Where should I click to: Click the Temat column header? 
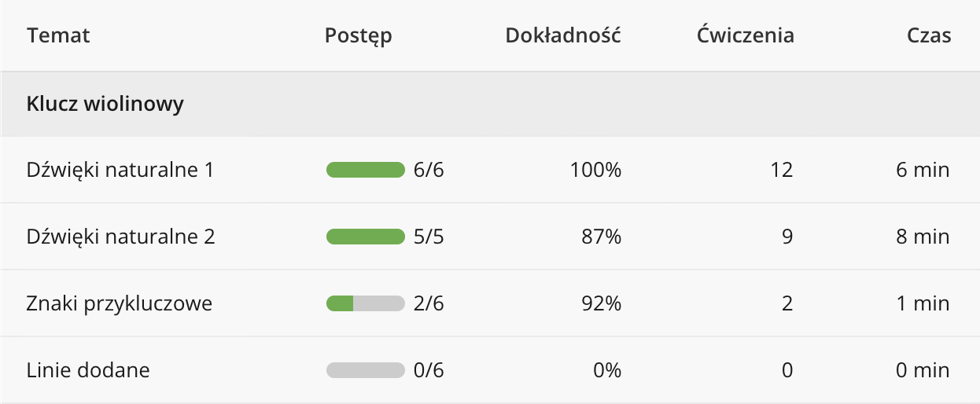pos(58,35)
